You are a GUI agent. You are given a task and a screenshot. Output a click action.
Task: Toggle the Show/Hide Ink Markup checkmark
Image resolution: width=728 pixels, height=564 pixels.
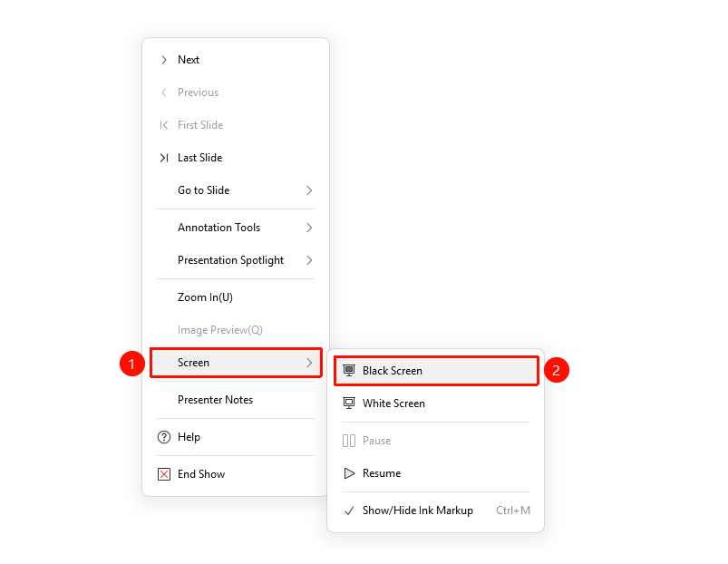349,511
